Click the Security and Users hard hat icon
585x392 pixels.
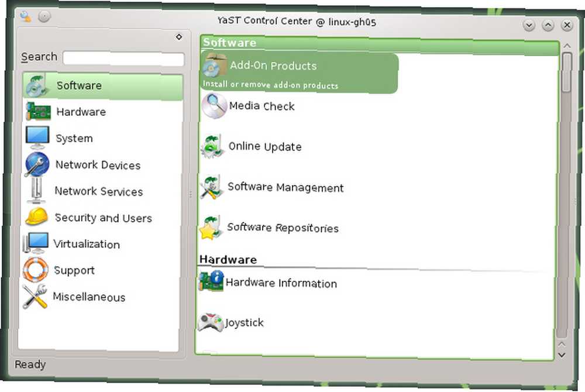36,216
